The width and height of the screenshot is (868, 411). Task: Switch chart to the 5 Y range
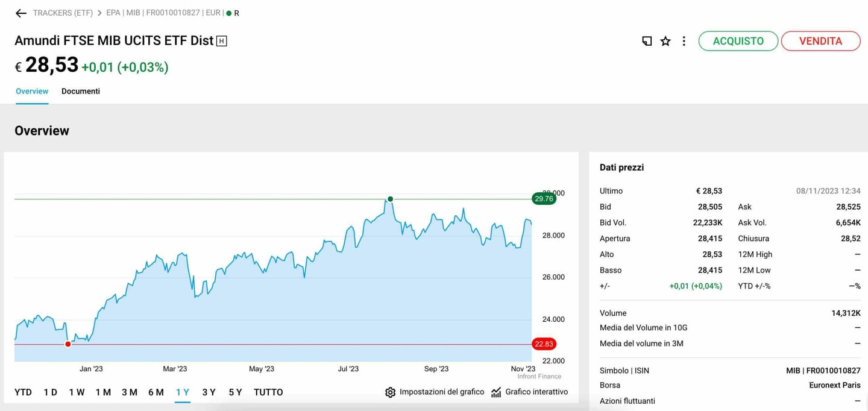(234, 392)
